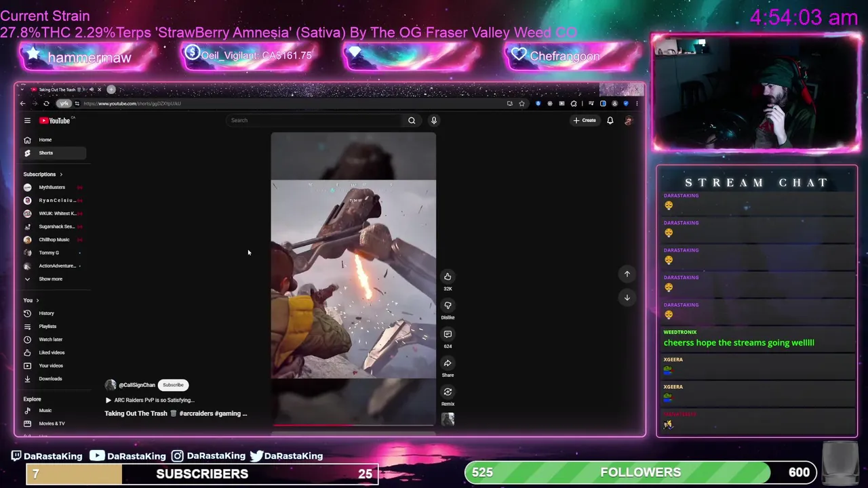The width and height of the screenshot is (868, 488).
Task: Open the browser three-dot menu
Action: tap(637, 104)
